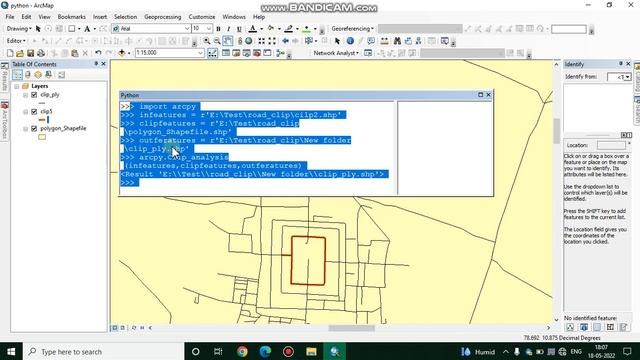Open the Drawing dropdown menu

coord(19,29)
